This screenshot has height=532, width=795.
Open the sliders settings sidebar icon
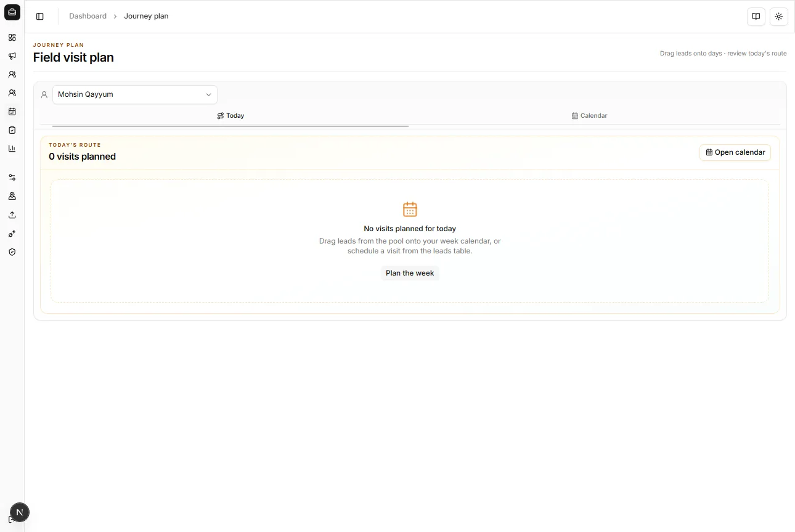point(12,178)
